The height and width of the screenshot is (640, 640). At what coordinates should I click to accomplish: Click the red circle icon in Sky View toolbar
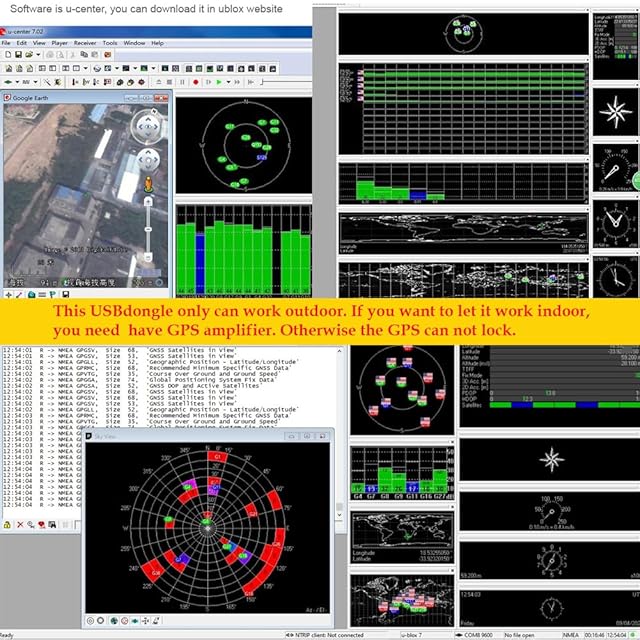tap(124, 620)
